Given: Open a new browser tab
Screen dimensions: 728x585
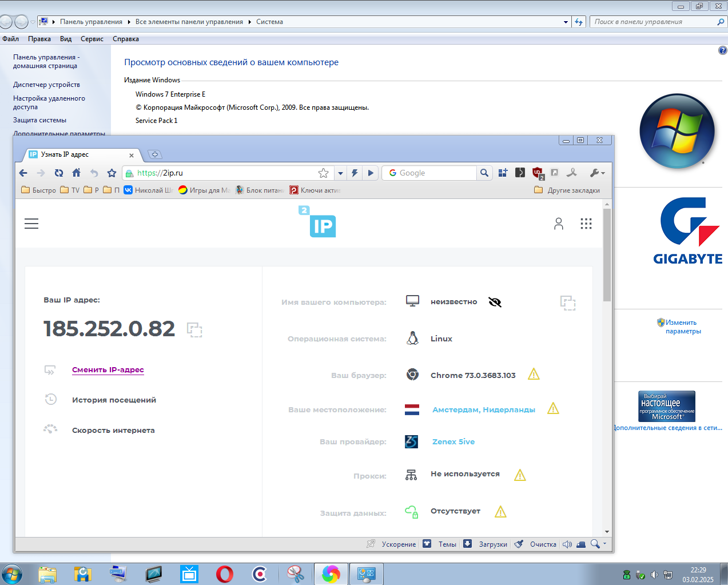Looking at the screenshot, I should click(x=154, y=154).
